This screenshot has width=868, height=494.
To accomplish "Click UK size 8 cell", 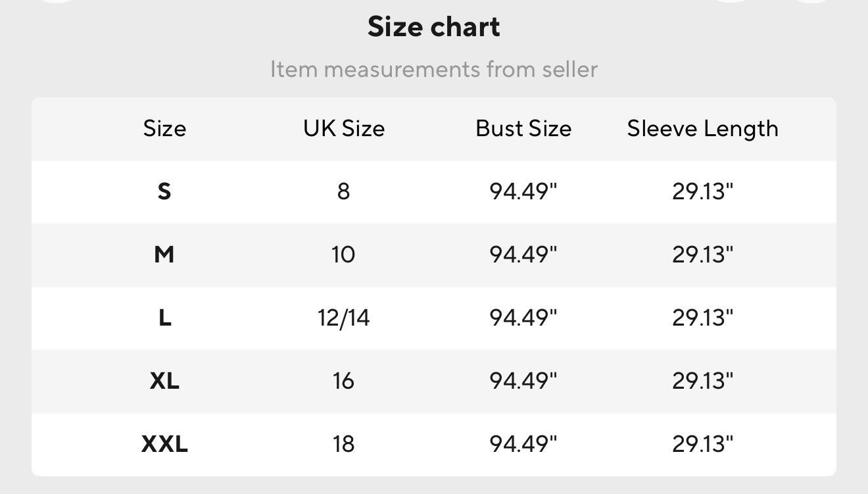I will pyautogui.click(x=344, y=191).
